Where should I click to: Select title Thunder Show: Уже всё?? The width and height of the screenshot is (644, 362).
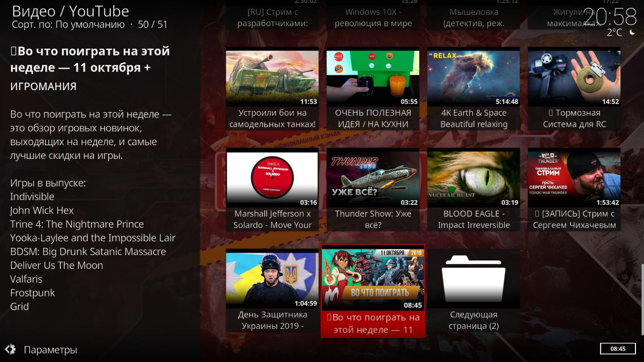(373, 219)
